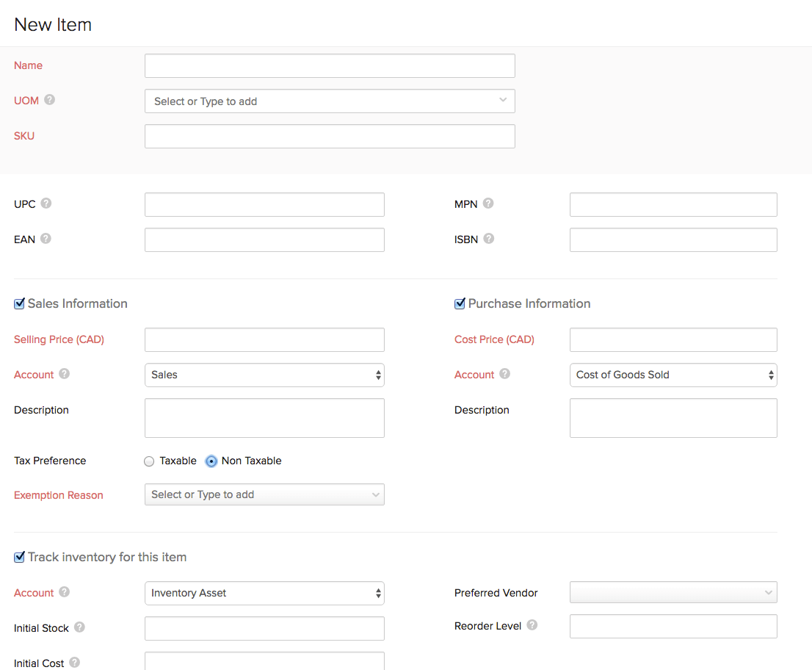Click the help icon beside UPC
Image resolution: width=812 pixels, height=670 pixels.
(x=46, y=203)
